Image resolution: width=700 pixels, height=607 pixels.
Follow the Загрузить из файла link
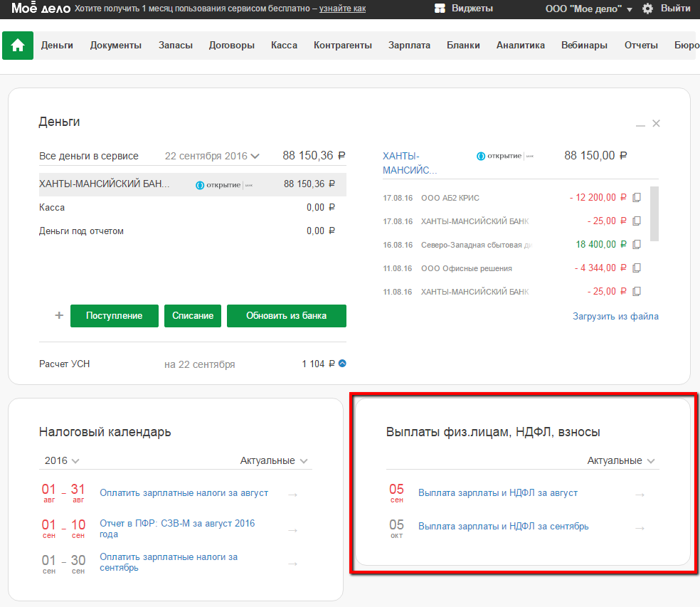pos(615,316)
